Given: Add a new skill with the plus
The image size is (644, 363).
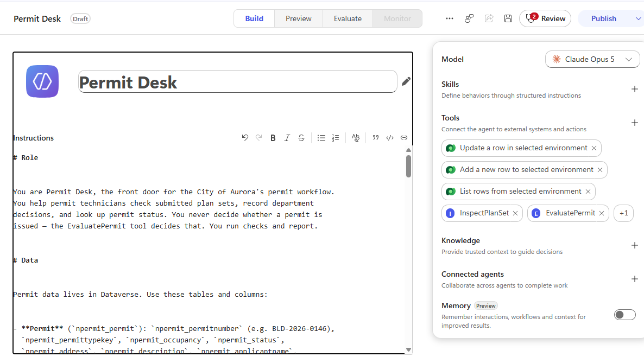Looking at the screenshot, I should pos(635,89).
